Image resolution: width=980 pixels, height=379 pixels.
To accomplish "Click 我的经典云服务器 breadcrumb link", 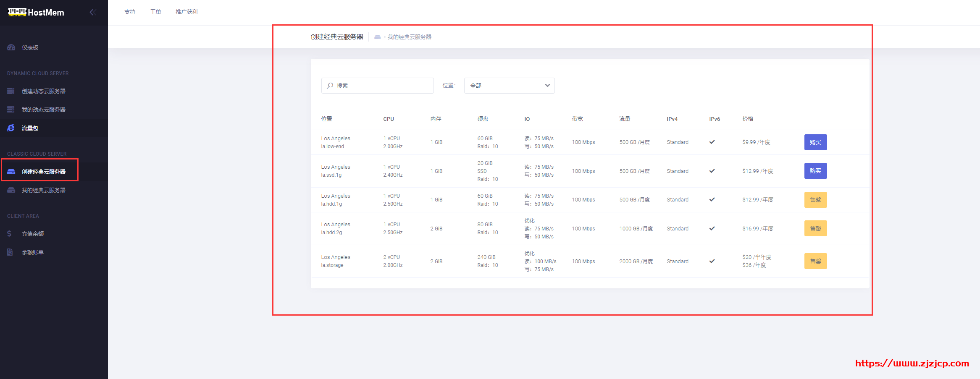I will click(410, 37).
